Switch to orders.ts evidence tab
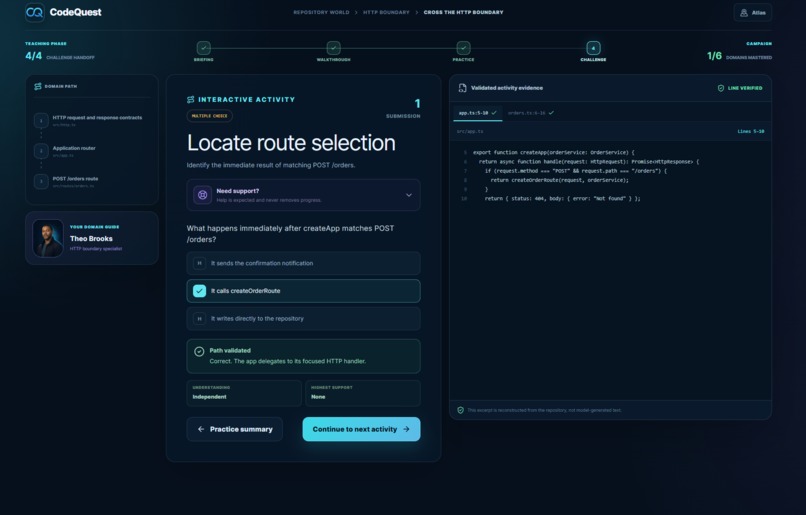The height and width of the screenshot is (515, 806). 530,113
